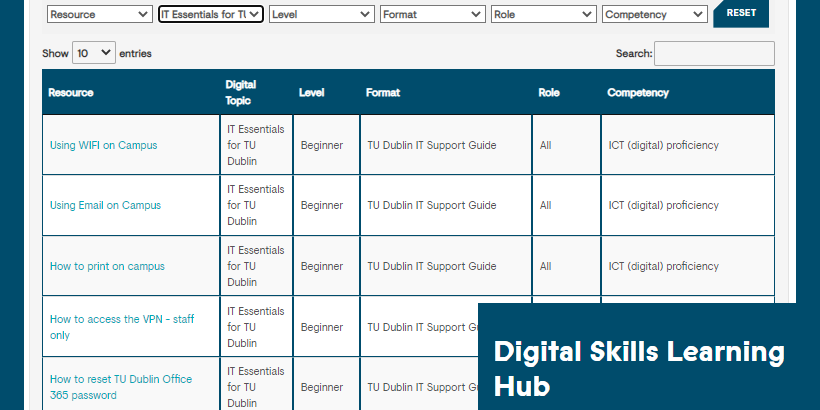Open How to reset Office 365 password link
The width and height of the screenshot is (820, 410).
121,387
